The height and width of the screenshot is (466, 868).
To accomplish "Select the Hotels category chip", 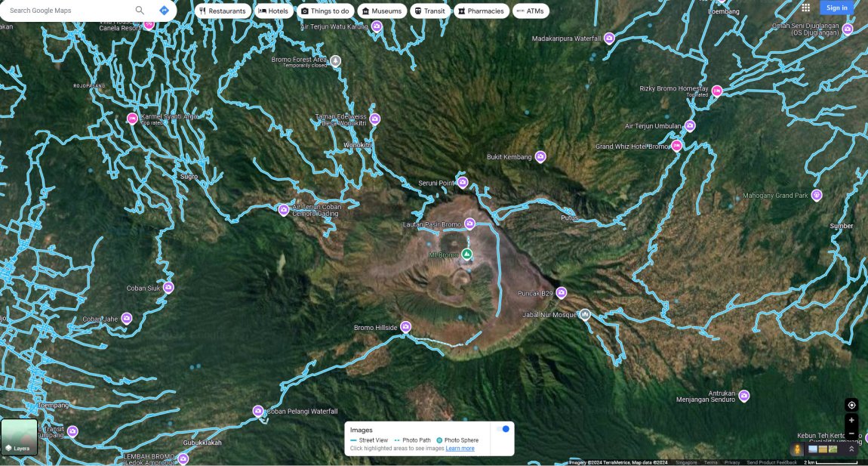I will (274, 11).
